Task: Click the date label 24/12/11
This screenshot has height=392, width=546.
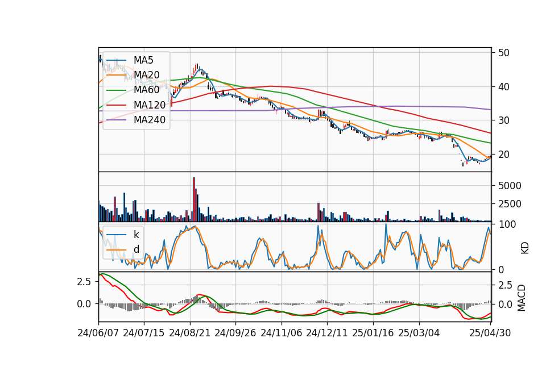Action: click(x=326, y=333)
